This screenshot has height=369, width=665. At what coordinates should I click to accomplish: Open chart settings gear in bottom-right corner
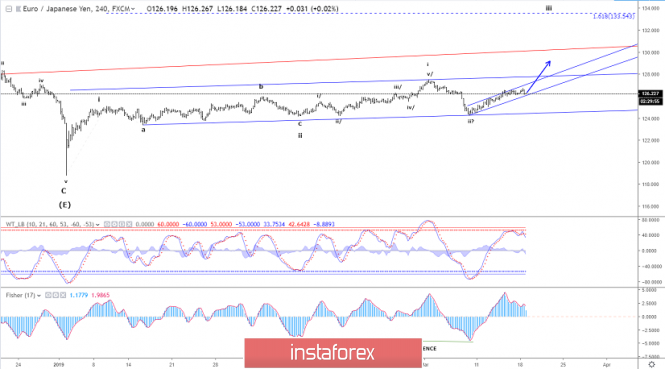652,364
